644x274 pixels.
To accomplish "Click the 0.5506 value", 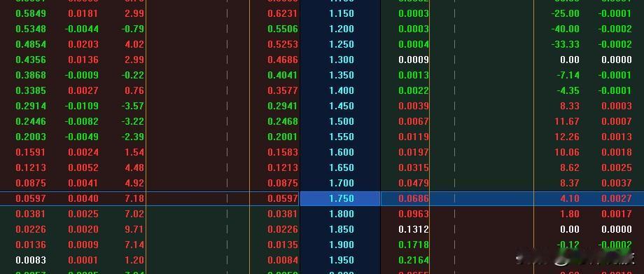I will 283,29.
